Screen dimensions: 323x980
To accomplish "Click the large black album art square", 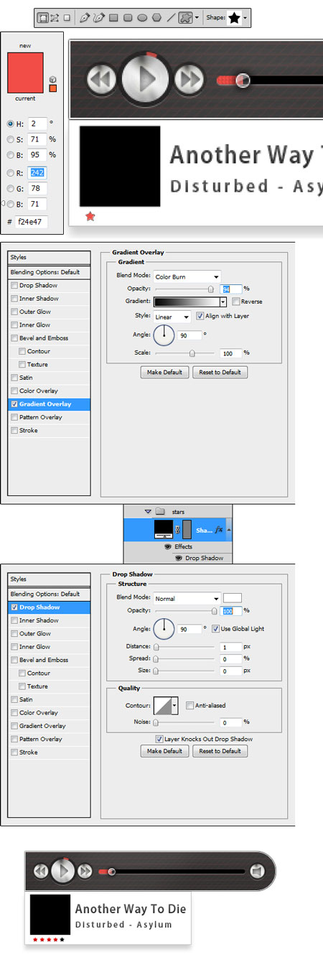I will pyautogui.click(x=119, y=167).
